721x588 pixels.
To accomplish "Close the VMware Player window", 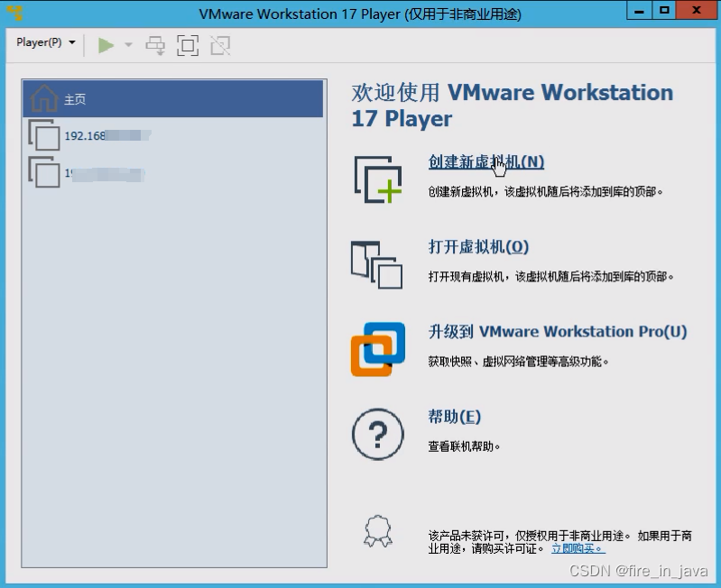I will tap(697, 11).
